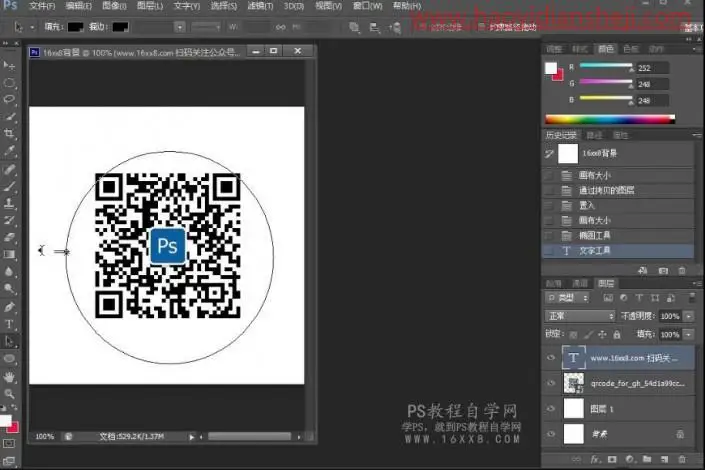Click path operations icon in options bar
Viewport: 705px width, 470px height.
coord(354,27)
